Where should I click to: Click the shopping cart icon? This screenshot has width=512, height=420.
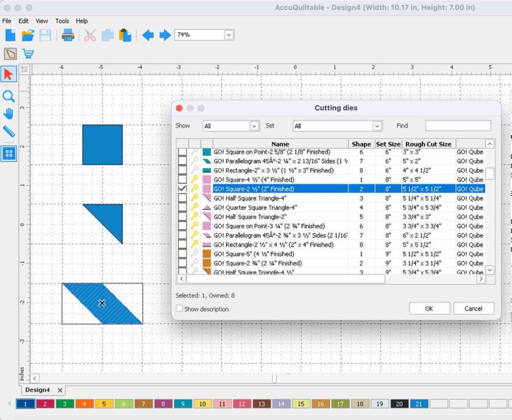(x=28, y=54)
